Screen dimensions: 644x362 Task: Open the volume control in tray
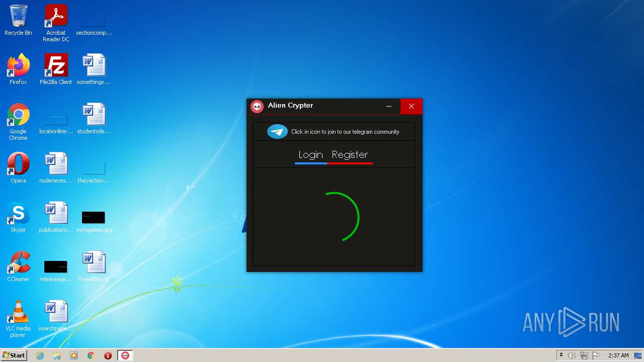[x=572, y=355]
